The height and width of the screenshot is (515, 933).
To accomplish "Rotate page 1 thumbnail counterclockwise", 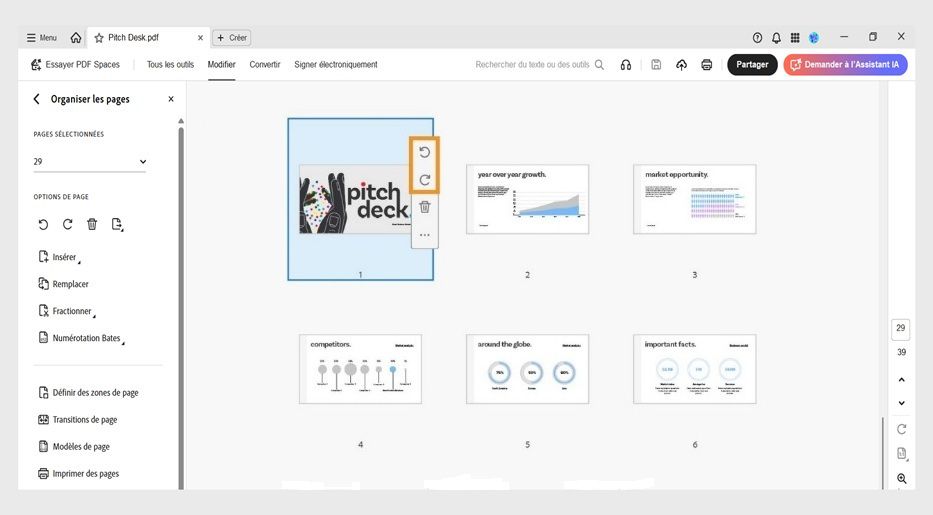I will (x=424, y=152).
